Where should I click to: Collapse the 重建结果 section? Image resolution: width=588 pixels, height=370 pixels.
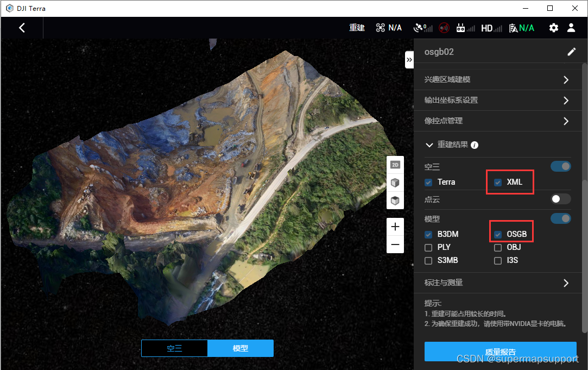pyautogui.click(x=429, y=145)
